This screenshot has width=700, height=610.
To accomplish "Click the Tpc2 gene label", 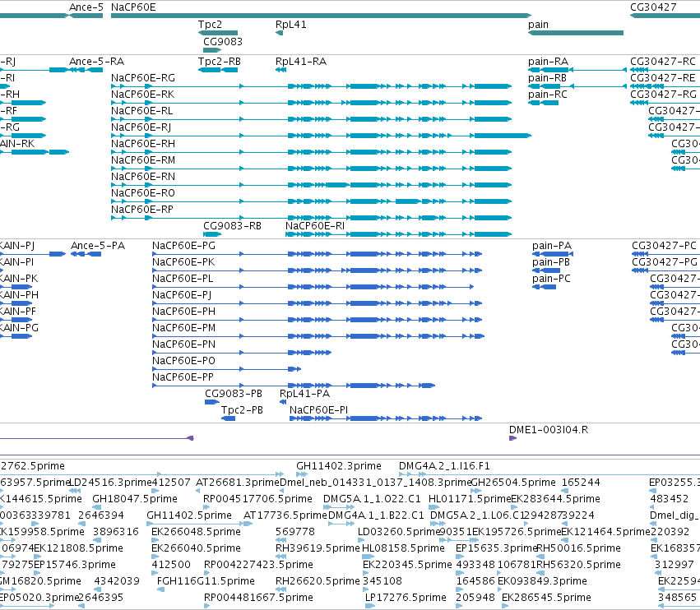I will (210, 25).
